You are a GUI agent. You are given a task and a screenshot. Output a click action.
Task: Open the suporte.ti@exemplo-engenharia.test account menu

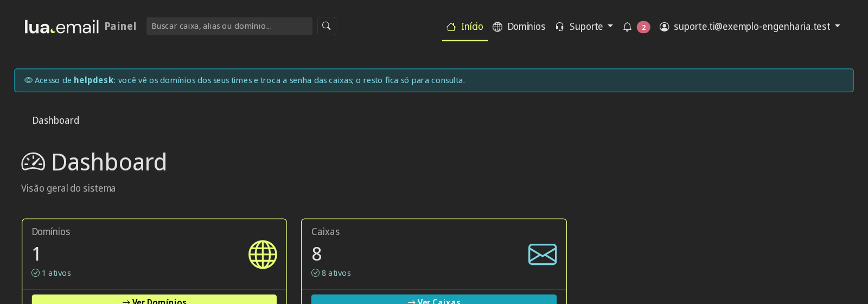[x=750, y=27]
